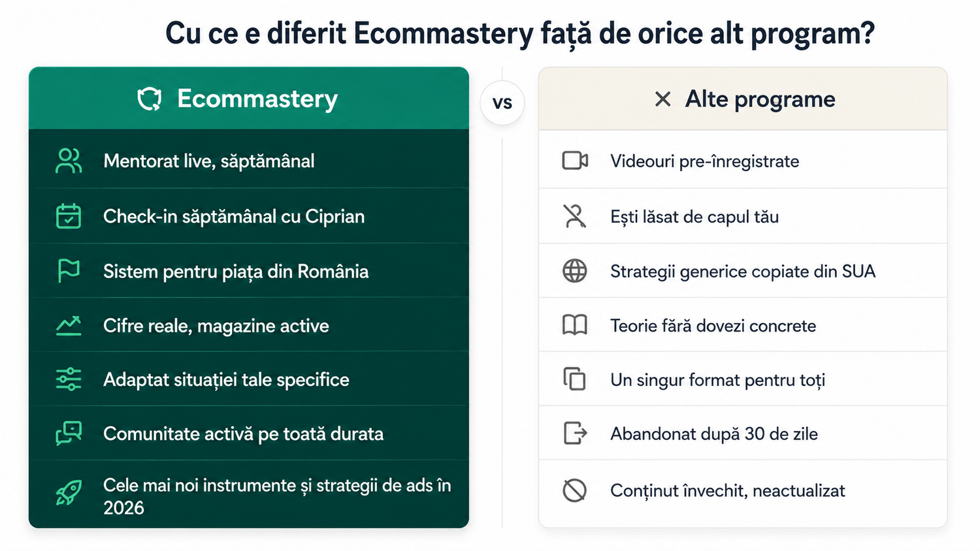Viewport: 980px width, 551px height.
Task: Click the Check-in săptămânal cu Ciprian text
Action: click(x=234, y=216)
